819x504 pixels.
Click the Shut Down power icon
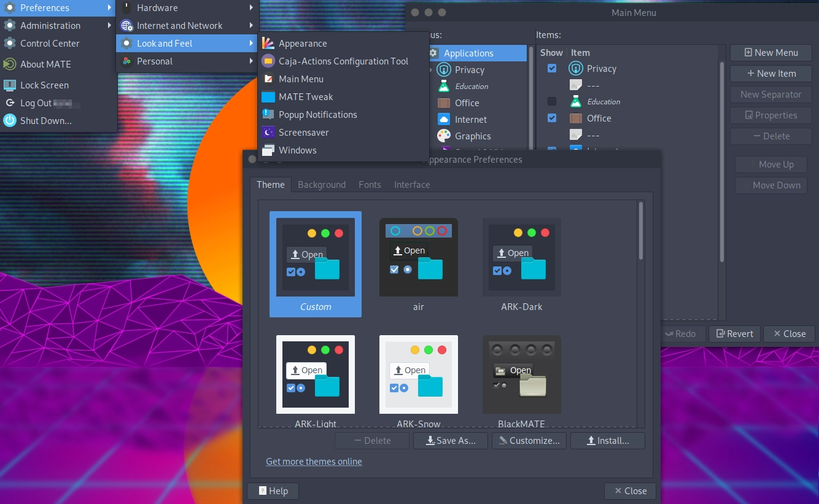click(9, 121)
